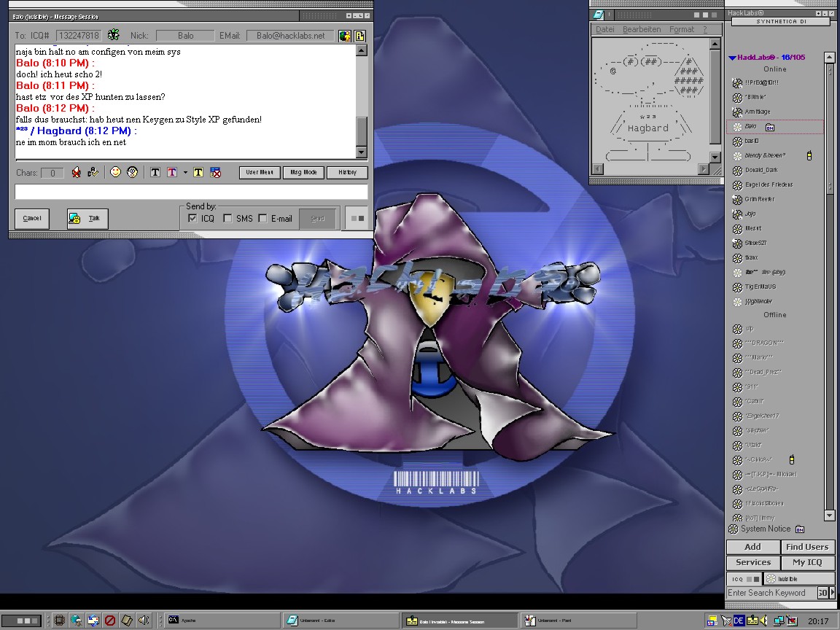Open the invisible status selector at ICQ bottom

coord(781,579)
